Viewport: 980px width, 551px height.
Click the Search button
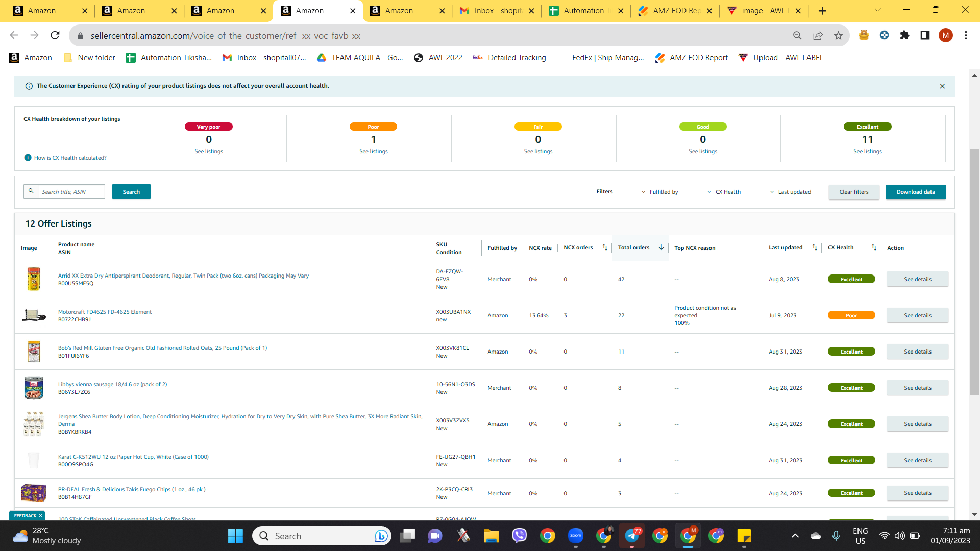click(x=131, y=192)
